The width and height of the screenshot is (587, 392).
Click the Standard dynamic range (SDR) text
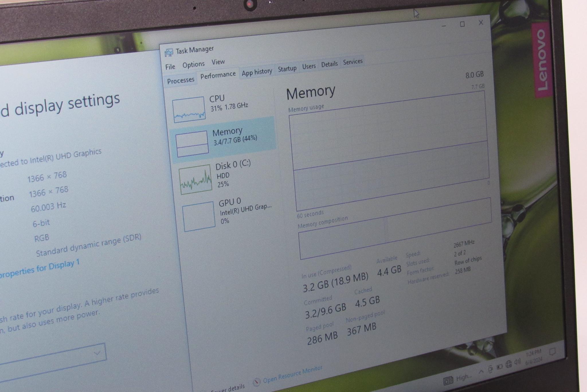tap(88, 245)
